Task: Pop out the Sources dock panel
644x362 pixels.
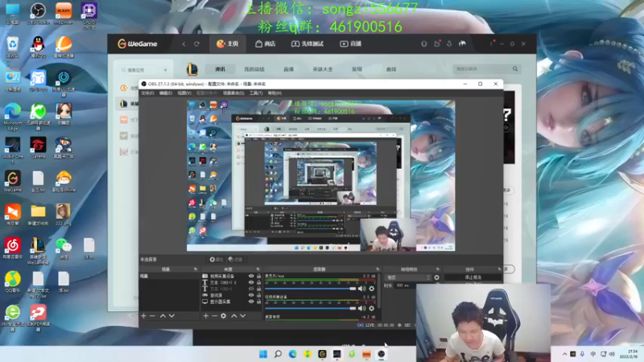Action: 258,269
